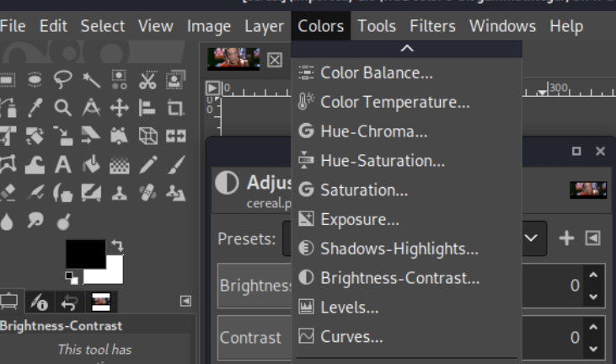The height and width of the screenshot is (364, 616).
Task: Swap foreground and background colors
Action: point(116,246)
